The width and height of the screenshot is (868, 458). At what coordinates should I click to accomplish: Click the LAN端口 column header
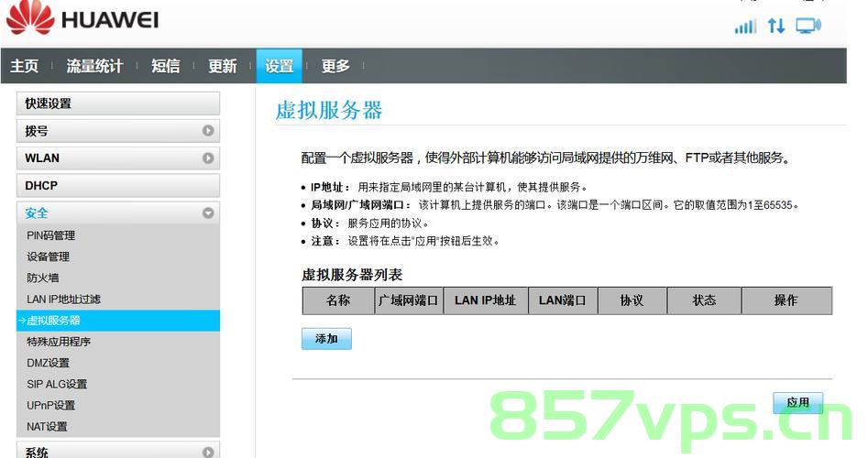[563, 300]
